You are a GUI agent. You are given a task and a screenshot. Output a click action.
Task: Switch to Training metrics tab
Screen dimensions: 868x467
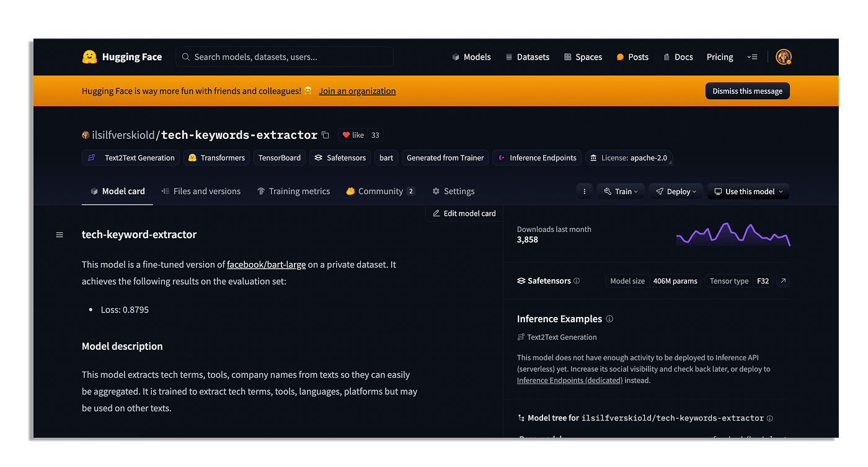point(293,192)
